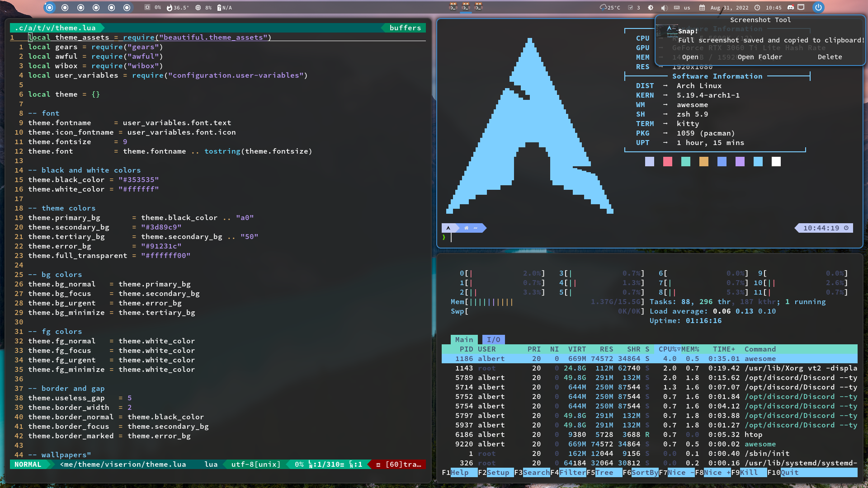Click the layout box icon in top bar

801,7
